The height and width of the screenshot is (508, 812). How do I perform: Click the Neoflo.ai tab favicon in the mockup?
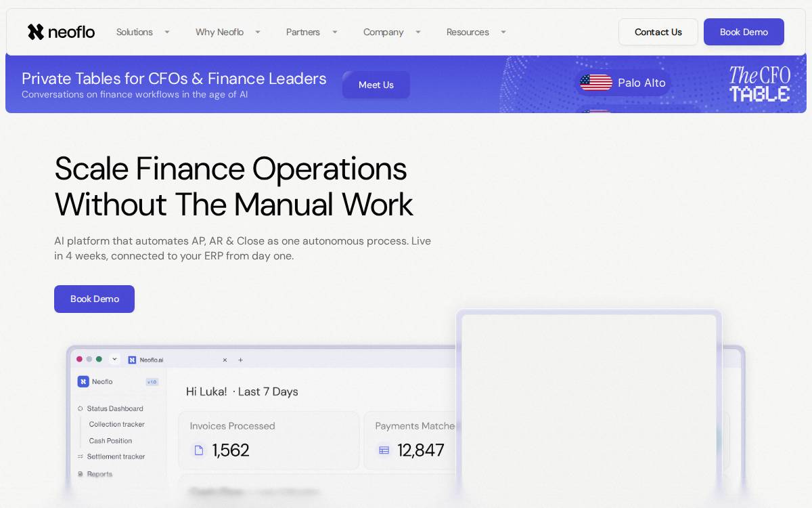pyautogui.click(x=133, y=360)
